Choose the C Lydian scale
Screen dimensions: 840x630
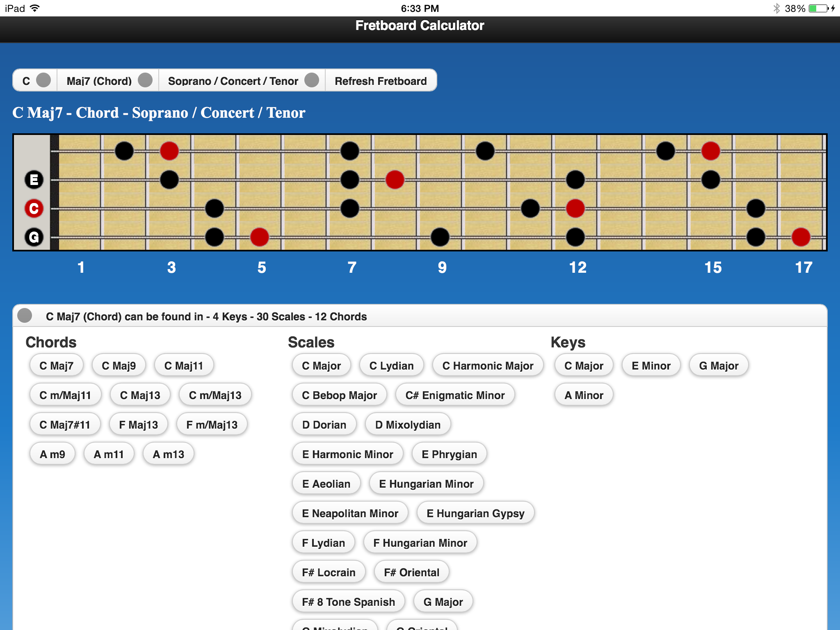point(391,365)
